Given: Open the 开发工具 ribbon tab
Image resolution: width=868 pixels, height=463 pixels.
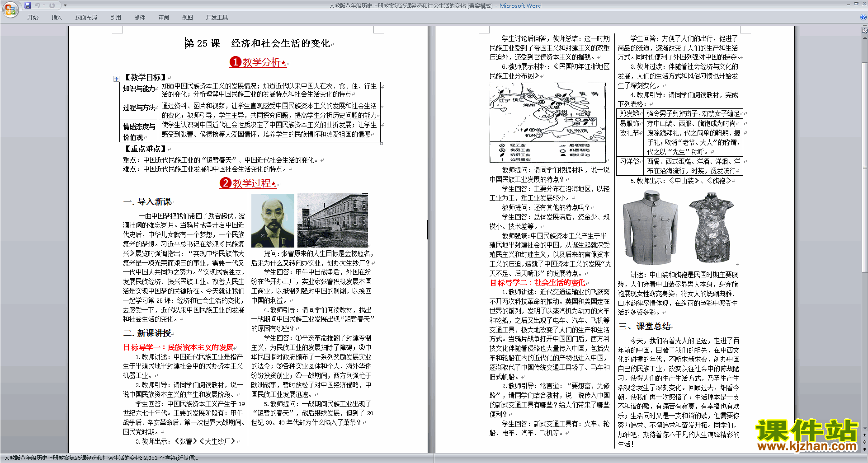Looking at the screenshot, I should [x=217, y=18].
